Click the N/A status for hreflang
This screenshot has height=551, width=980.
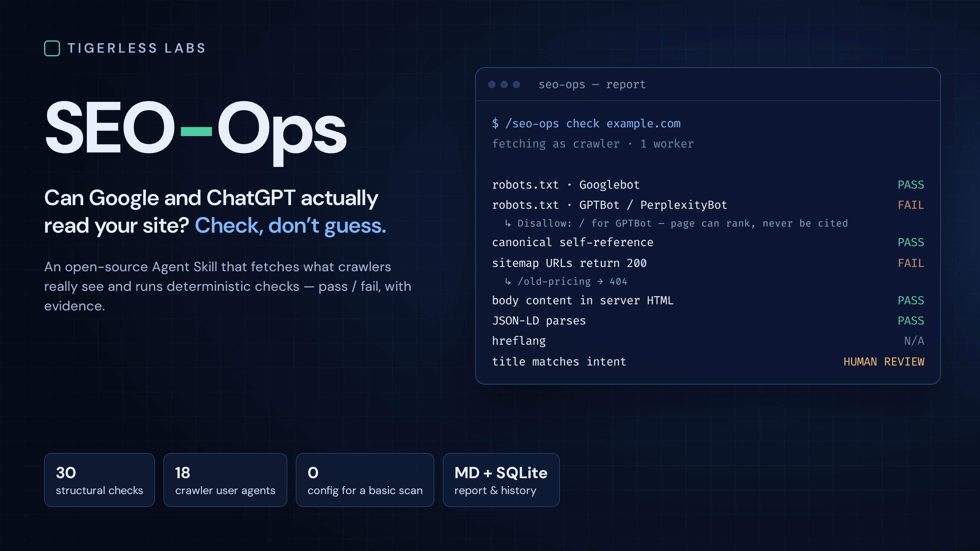914,341
